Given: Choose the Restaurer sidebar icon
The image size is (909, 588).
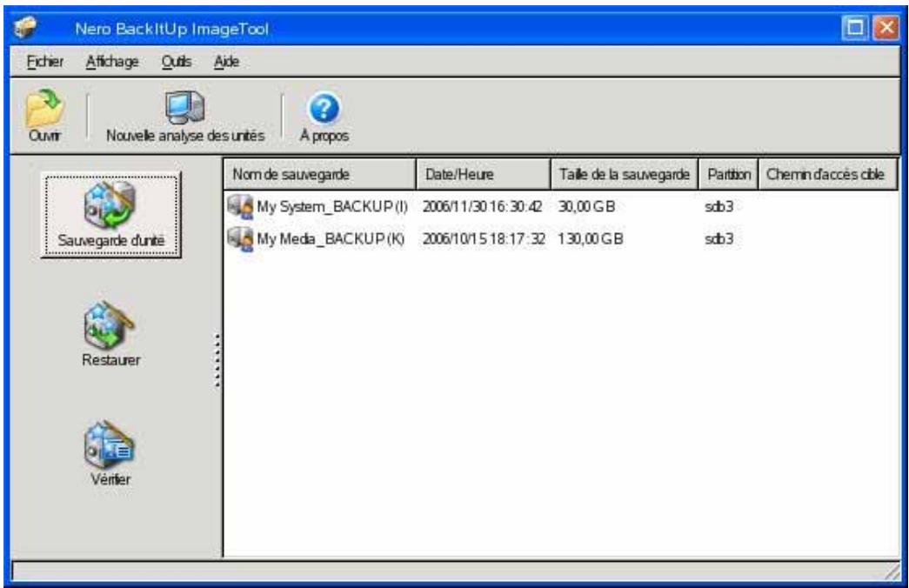Looking at the screenshot, I should 109,325.
